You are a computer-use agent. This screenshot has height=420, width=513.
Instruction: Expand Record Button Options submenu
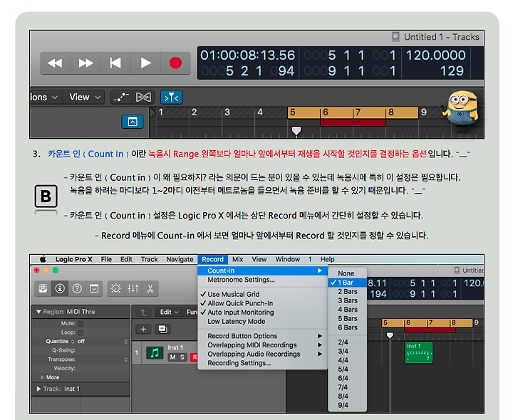click(x=263, y=336)
